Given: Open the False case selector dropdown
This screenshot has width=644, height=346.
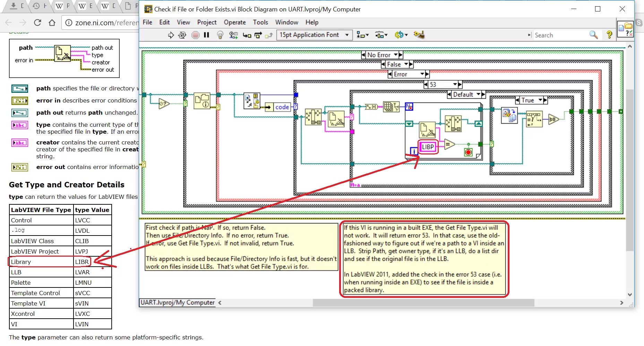Looking at the screenshot, I should click(406, 64).
